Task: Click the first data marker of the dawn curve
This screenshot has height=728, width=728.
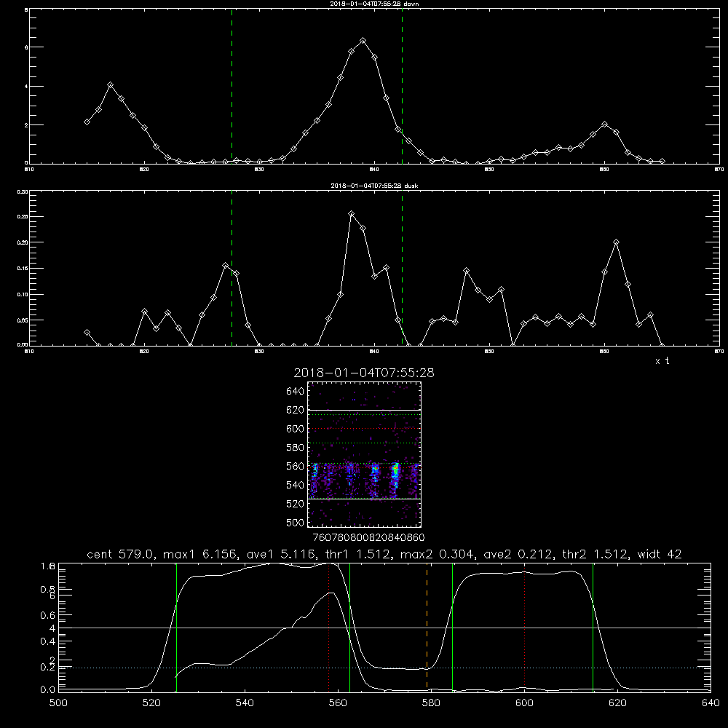Action: tap(87, 122)
